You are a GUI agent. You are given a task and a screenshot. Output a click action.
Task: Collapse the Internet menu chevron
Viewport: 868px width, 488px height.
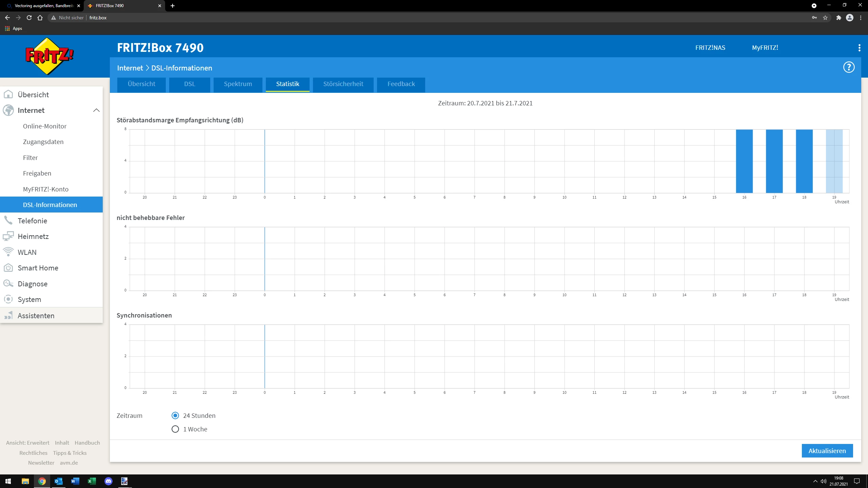(x=96, y=110)
